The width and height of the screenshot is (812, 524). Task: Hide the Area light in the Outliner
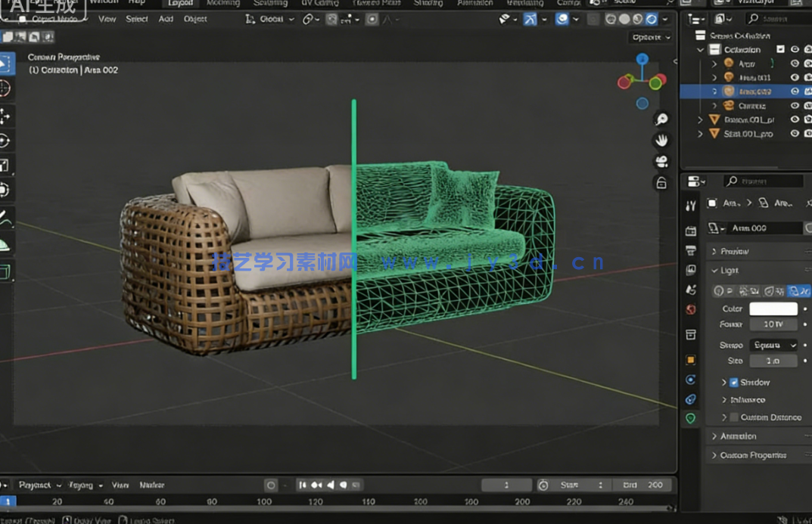click(x=795, y=64)
